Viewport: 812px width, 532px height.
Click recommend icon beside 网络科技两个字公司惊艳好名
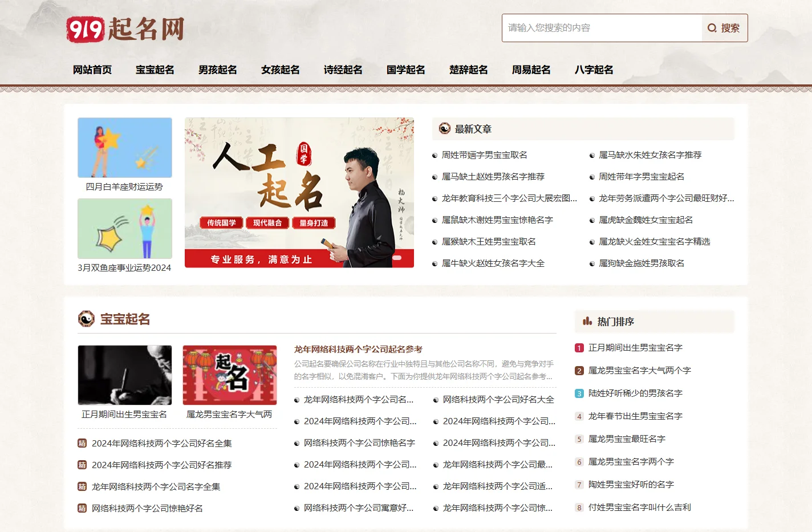(82, 508)
